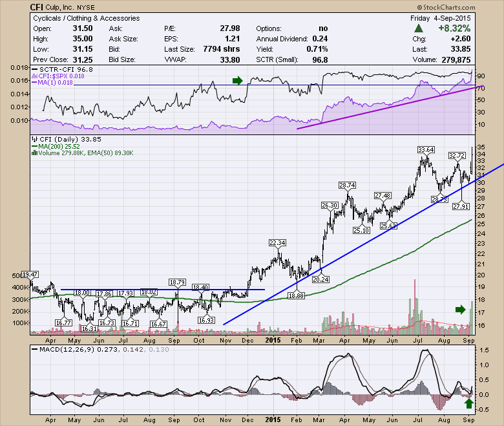Click the StockCharts.com copyright label
504x426 pixels.
pos(446,7)
